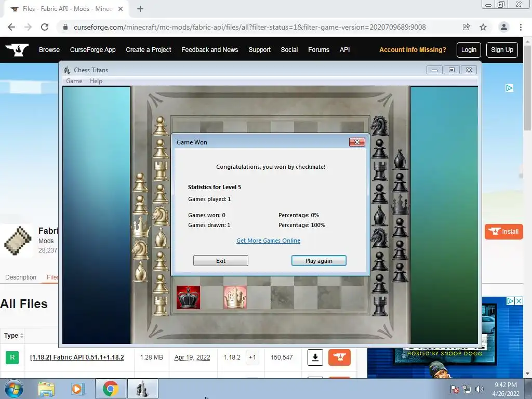Viewport: 532px width, 399px height.
Task: Click the Chess Titans title bar icon
Action: [67, 70]
